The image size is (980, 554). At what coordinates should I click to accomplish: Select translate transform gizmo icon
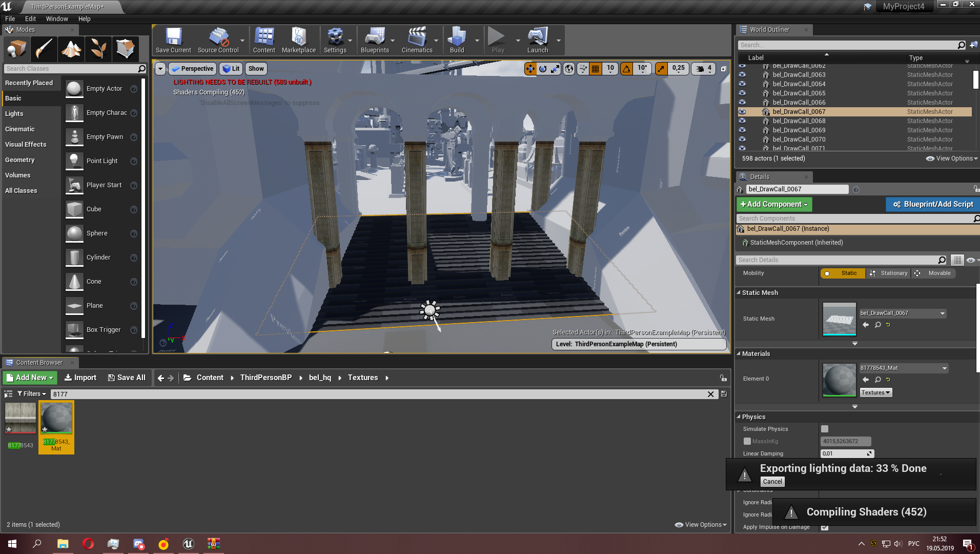click(530, 68)
